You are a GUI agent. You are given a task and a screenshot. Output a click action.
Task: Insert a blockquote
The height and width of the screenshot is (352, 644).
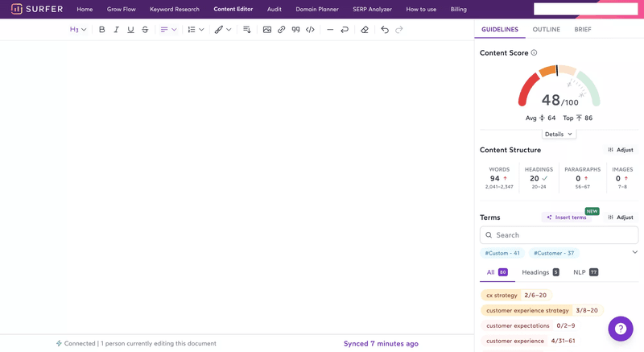295,30
